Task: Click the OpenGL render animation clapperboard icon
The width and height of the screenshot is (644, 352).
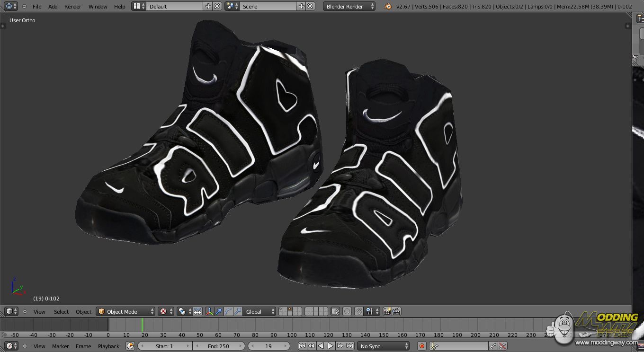Action: 397,311
